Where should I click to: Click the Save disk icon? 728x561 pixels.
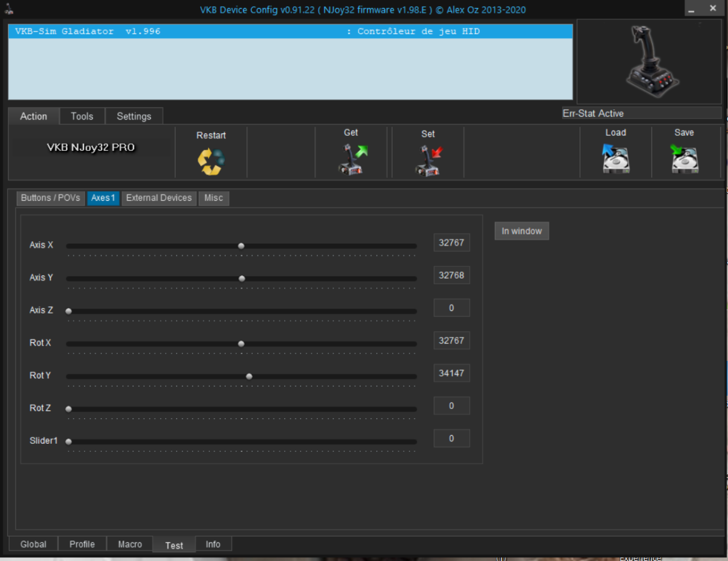pyautogui.click(x=684, y=158)
